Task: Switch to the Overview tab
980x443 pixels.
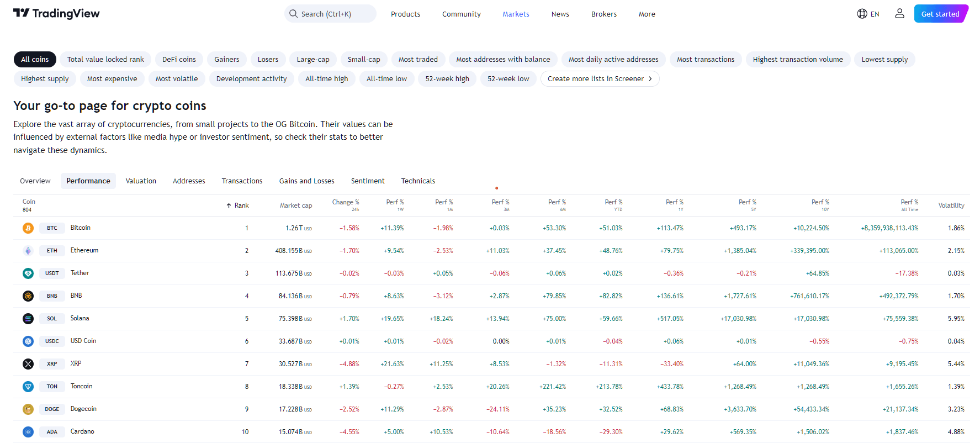Action: click(x=35, y=181)
